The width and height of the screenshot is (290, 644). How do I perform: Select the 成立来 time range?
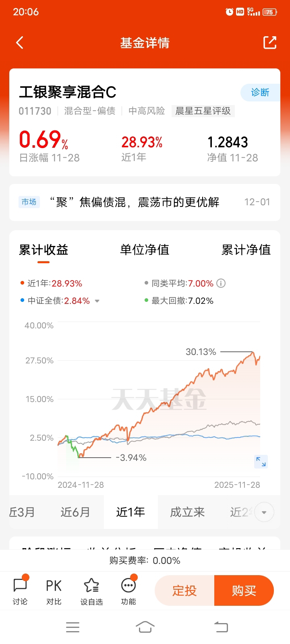(x=187, y=512)
